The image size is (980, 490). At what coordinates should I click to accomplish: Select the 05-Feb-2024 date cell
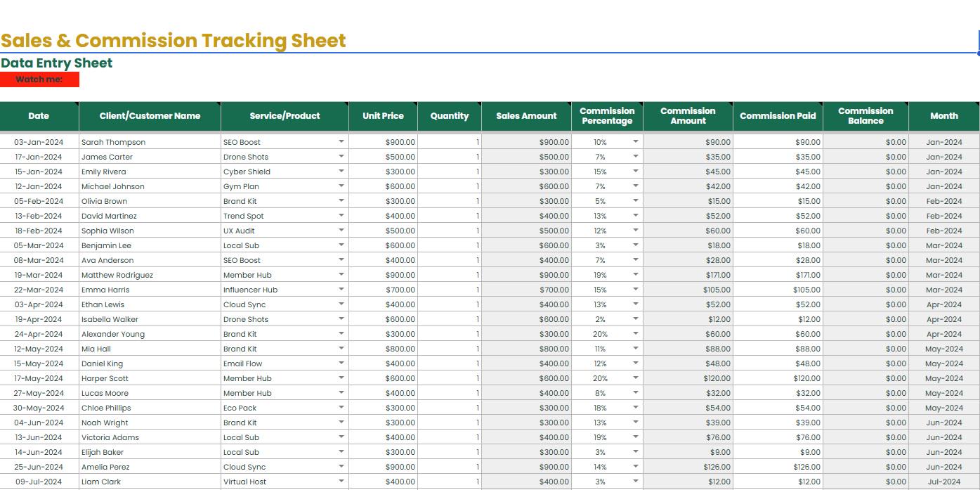point(39,201)
